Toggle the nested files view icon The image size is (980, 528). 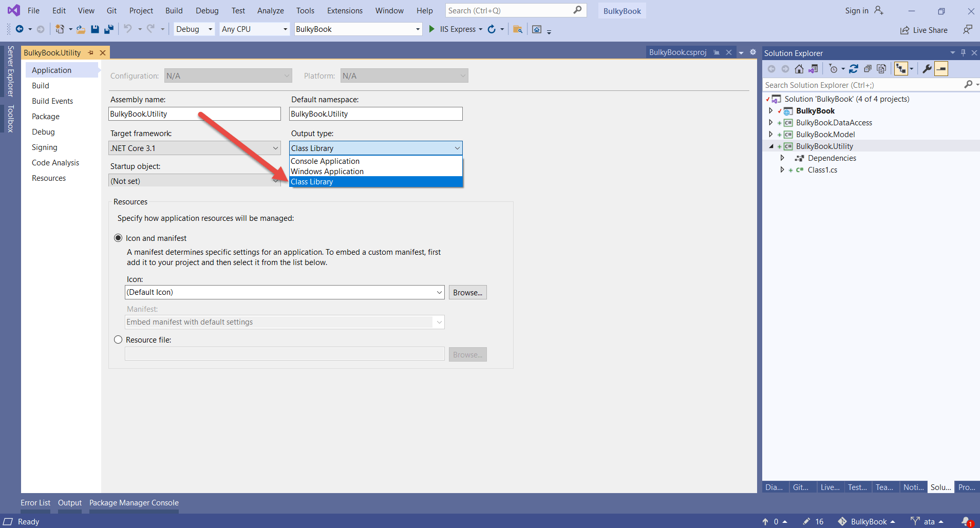(x=901, y=69)
